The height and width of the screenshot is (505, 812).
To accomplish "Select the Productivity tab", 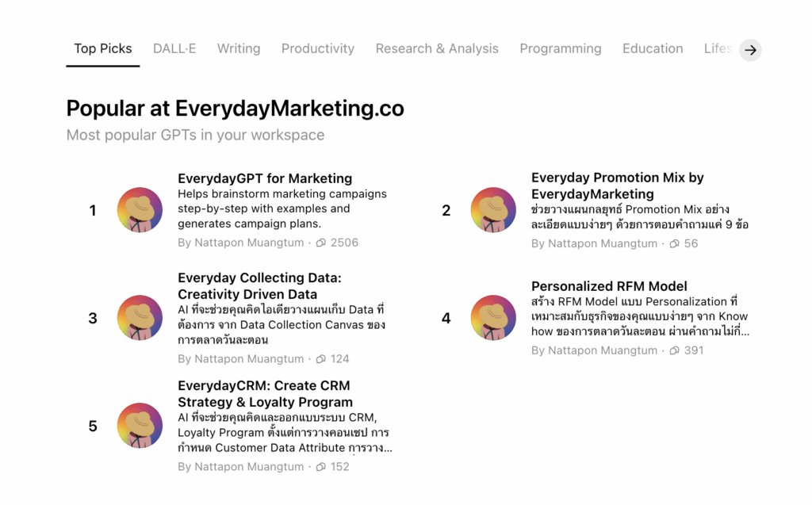I will (x=318, y=48).
